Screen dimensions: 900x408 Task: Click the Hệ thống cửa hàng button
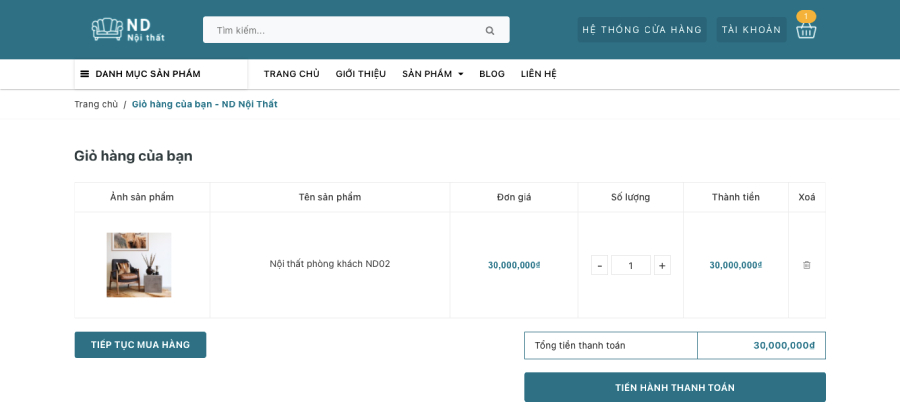pos(642,29)
